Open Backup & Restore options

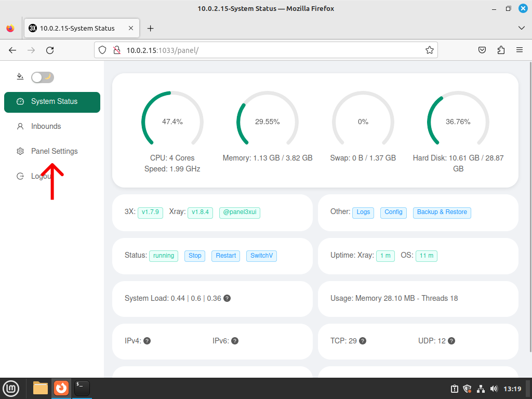point(442,212)
